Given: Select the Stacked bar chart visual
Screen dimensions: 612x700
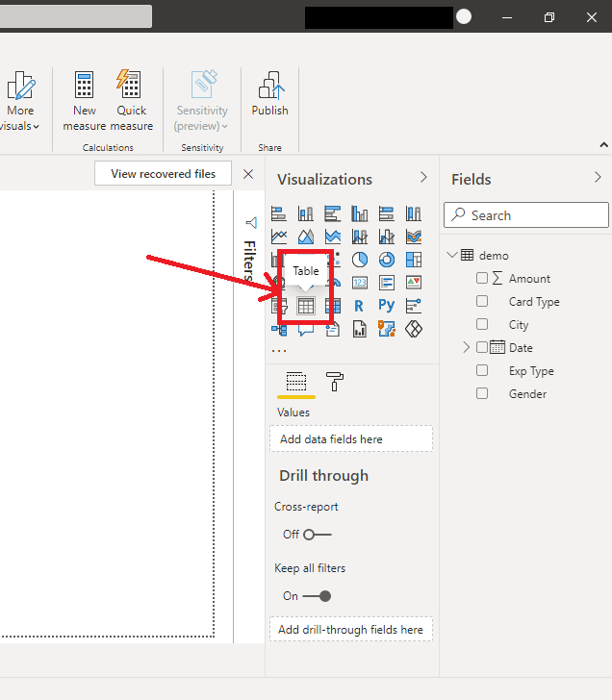Looking at the screenshot, I should pyautogui.click(x=279, y=213).
